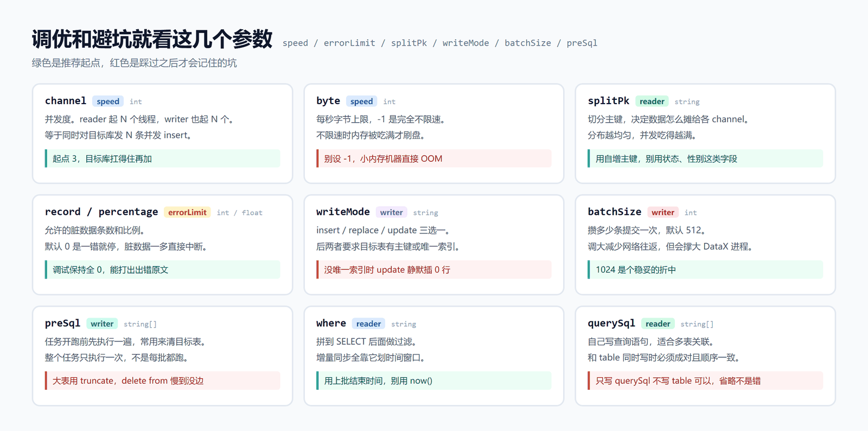Image resolution: width=868 pixels, height=431 pixels.
Task: Select the batchSize parameter name
Action: point(615,212)
